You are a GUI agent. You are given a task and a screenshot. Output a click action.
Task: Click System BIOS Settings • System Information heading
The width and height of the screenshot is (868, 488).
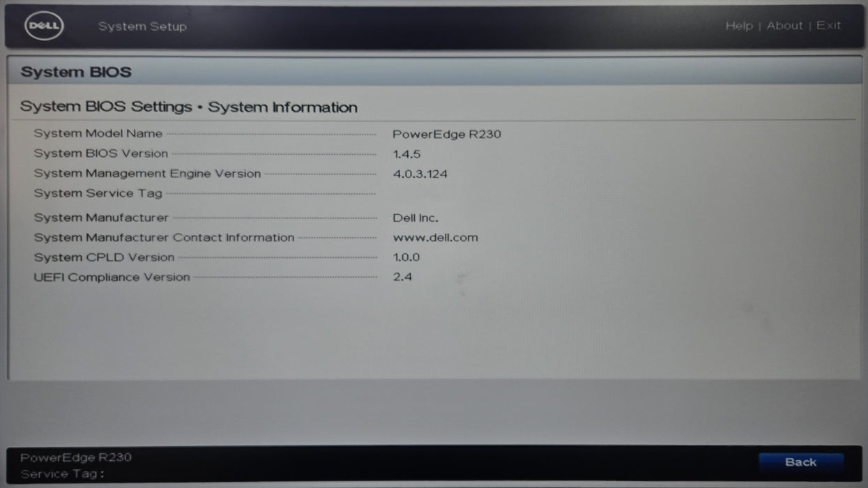pyautogui.click(x=189, y=107)
